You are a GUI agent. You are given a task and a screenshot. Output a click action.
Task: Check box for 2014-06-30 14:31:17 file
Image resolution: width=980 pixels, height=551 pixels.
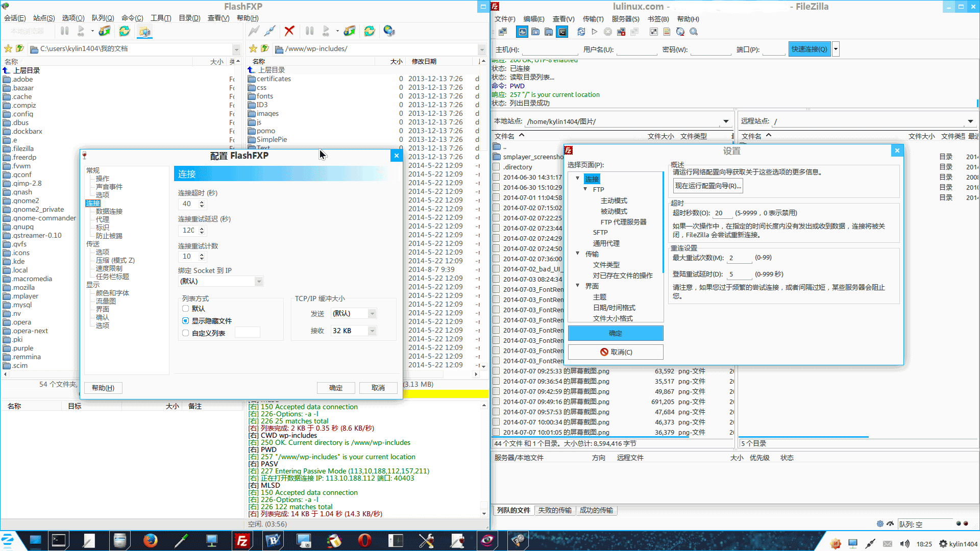point(497,177)
